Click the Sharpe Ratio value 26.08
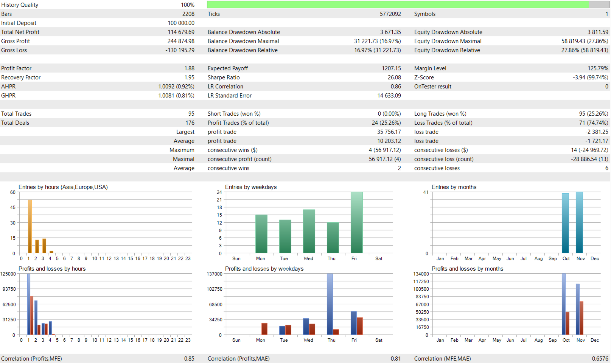This screenshot has height=364, width=611. [x=394, y=77]
